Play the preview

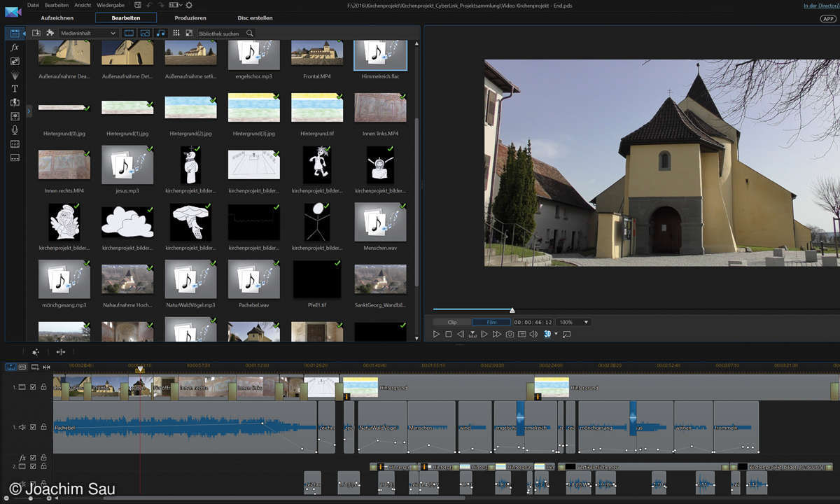coord(436,335)
